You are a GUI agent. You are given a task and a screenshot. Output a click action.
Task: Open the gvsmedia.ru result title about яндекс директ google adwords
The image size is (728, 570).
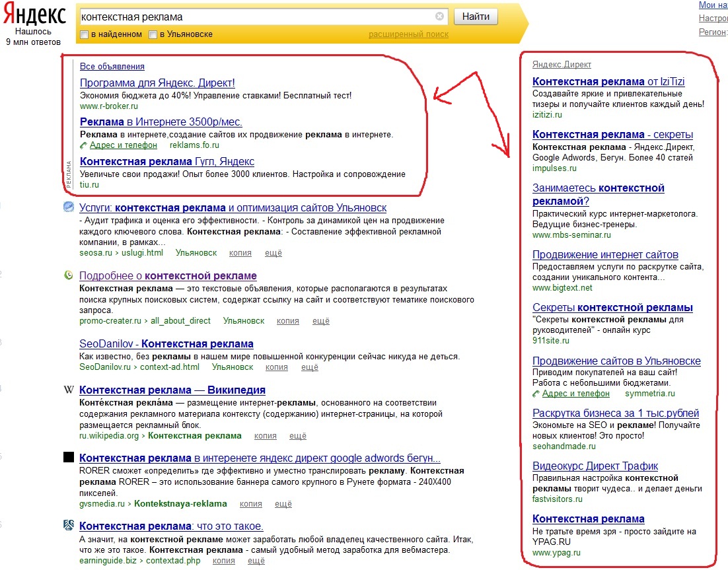260,458
